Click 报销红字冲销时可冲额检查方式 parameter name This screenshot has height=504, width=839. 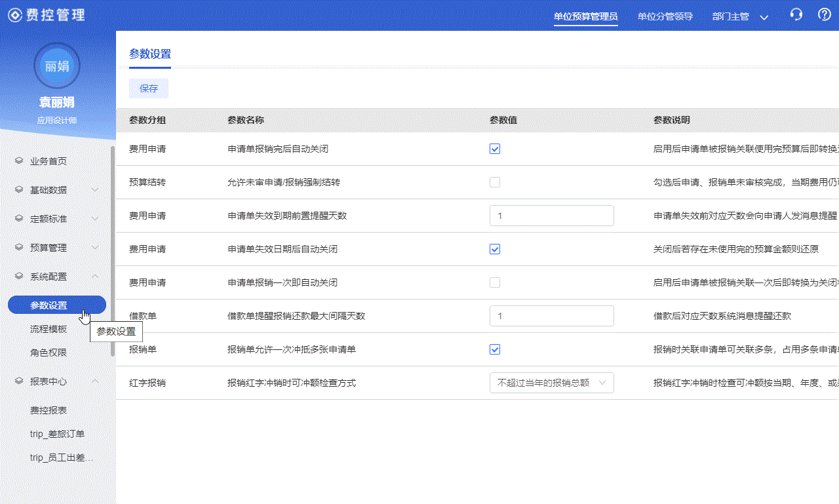pos(292,383)
